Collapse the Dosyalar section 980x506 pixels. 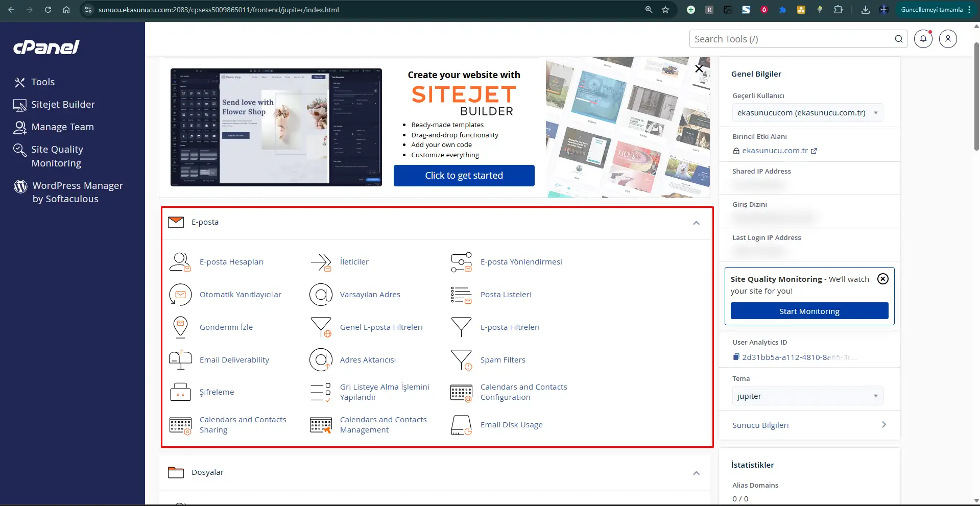pyautogui.click(x=696, y=473)
